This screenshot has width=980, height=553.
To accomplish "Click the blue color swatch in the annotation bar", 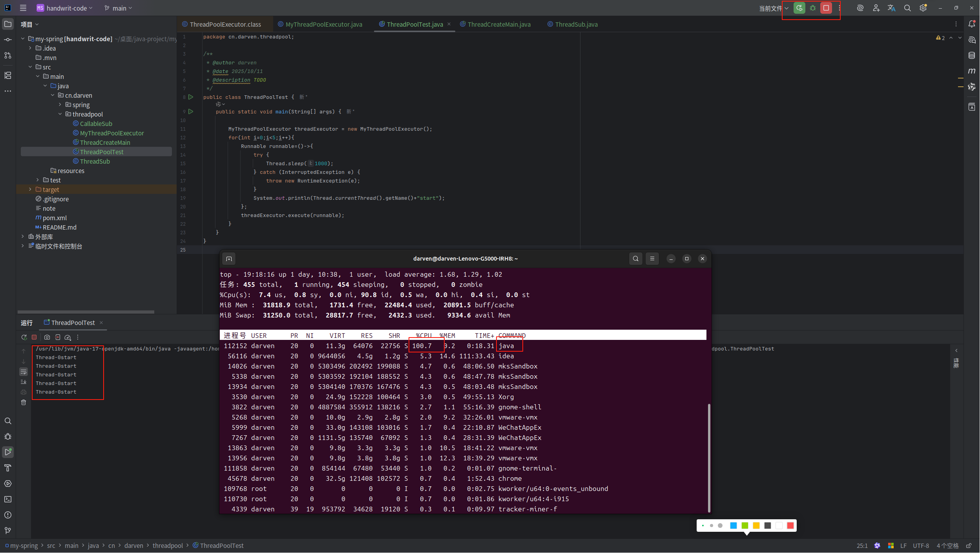I will [x=733, y=526].
